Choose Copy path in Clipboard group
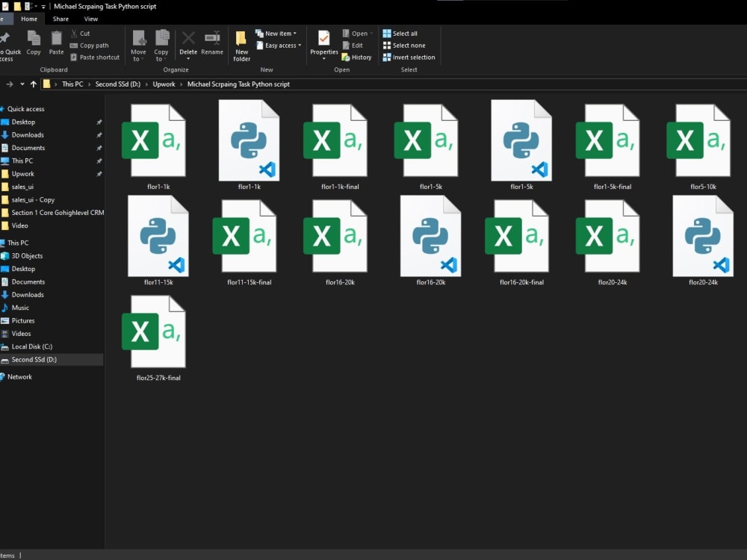The height and width of the screenshot is (560, 747). [89, 46]
